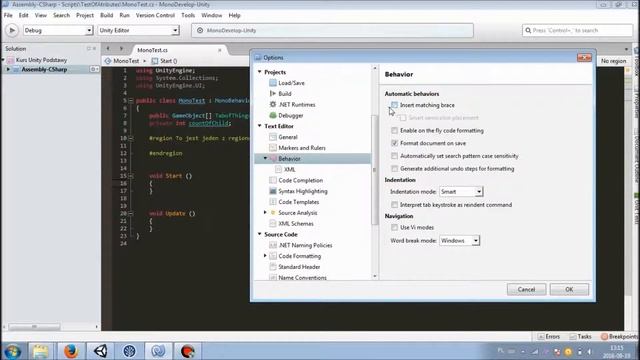Expand Code Formatting node
The height and width of the screenshot is (360, 640).
click(265, 256)
